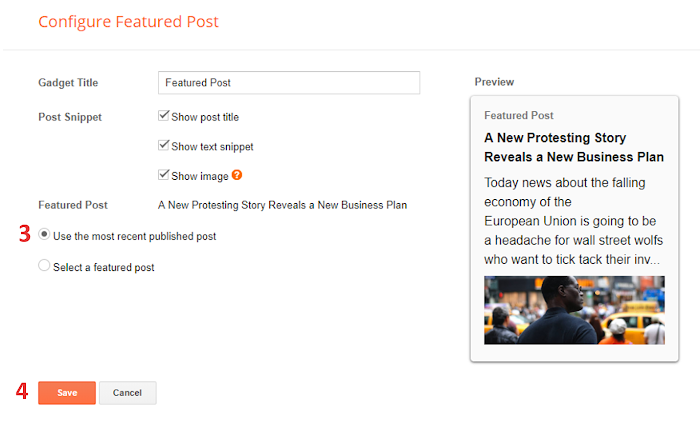Click the Featured Post heading inside the preview card

[518, 115]
